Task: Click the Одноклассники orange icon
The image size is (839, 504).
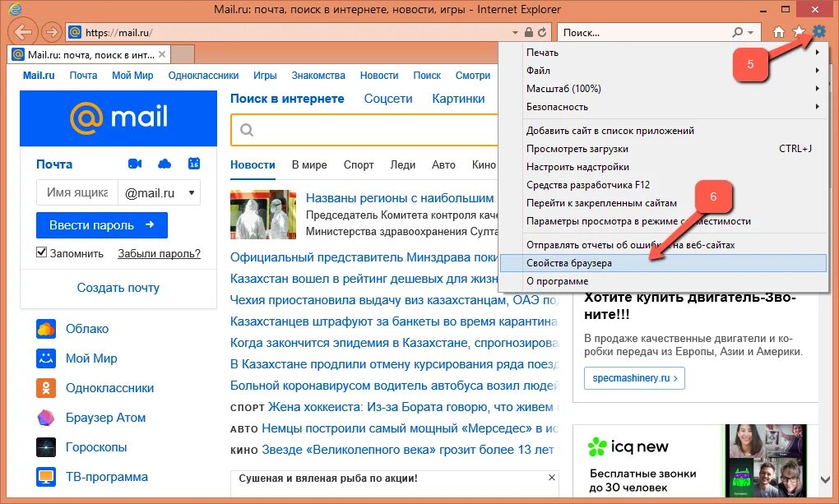Action: coord(46,388)
